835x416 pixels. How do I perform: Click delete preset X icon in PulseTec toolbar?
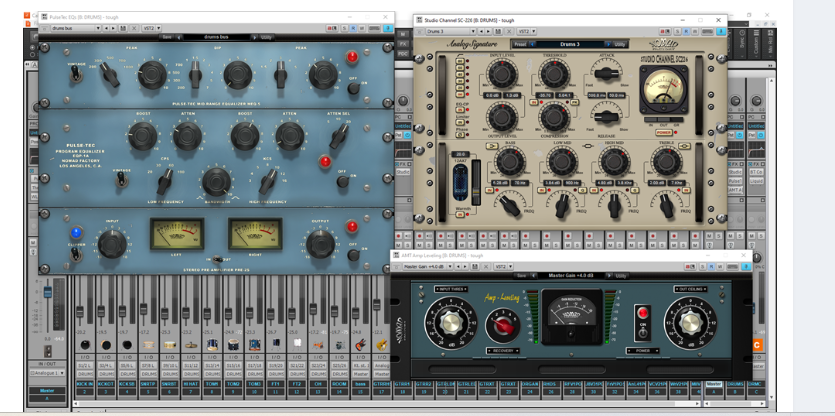pyautogui.click(x=134, y=28)
